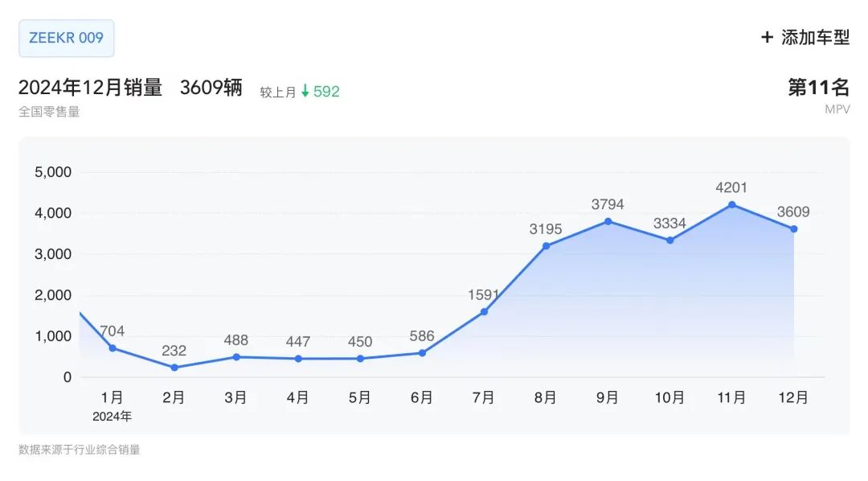Click the 2月 x-axis label
Image resolution: width=868 pixels, height=481 pixels.
click(x=174, y=397)
